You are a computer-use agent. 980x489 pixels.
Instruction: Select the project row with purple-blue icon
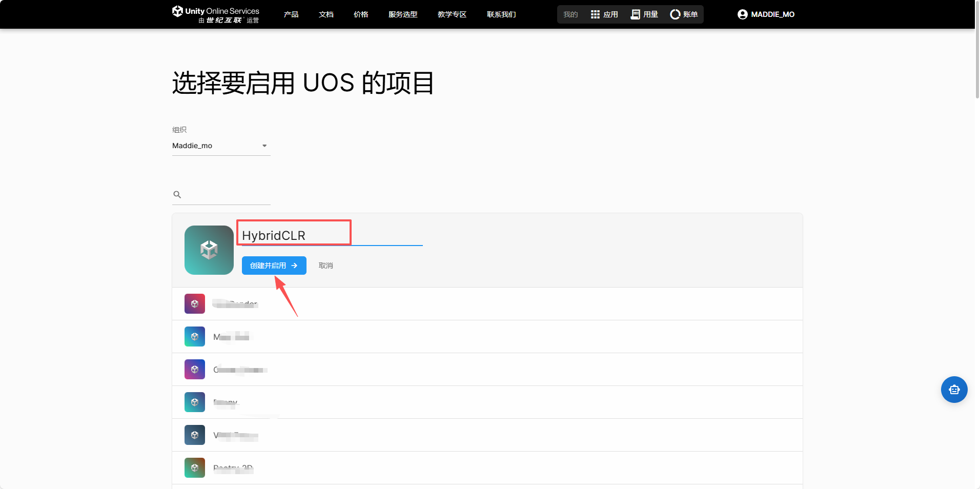pos(487,370)
